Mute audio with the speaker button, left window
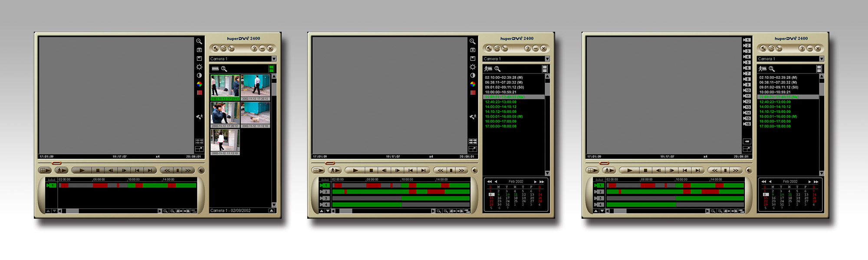Image resolution: width=868 pixels, height=260 pixels. click(201, 170)
